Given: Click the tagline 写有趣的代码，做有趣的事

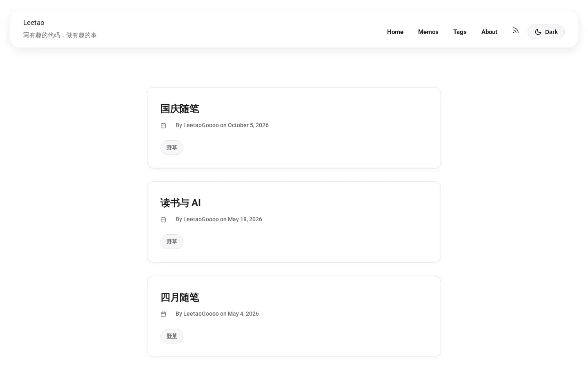Looking at the screenshot, I should 60,35.
